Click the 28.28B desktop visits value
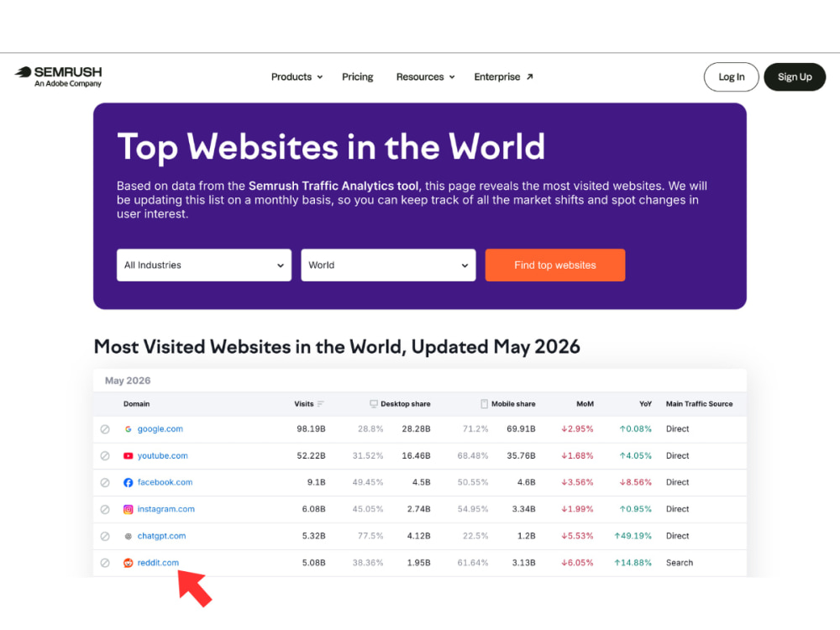The height and width of the screenshot is (630, 840). tap(417, 429)
